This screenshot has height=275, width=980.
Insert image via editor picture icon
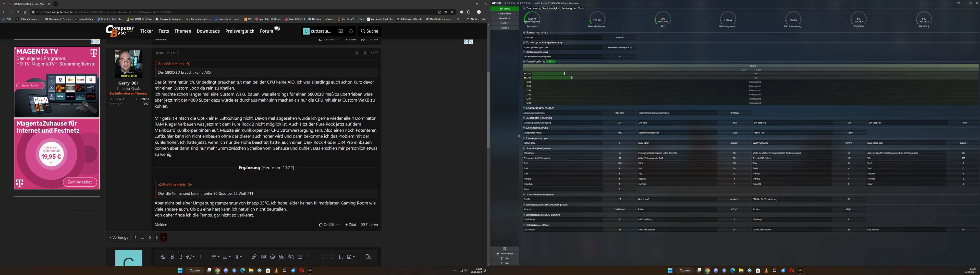pos(263,257)
